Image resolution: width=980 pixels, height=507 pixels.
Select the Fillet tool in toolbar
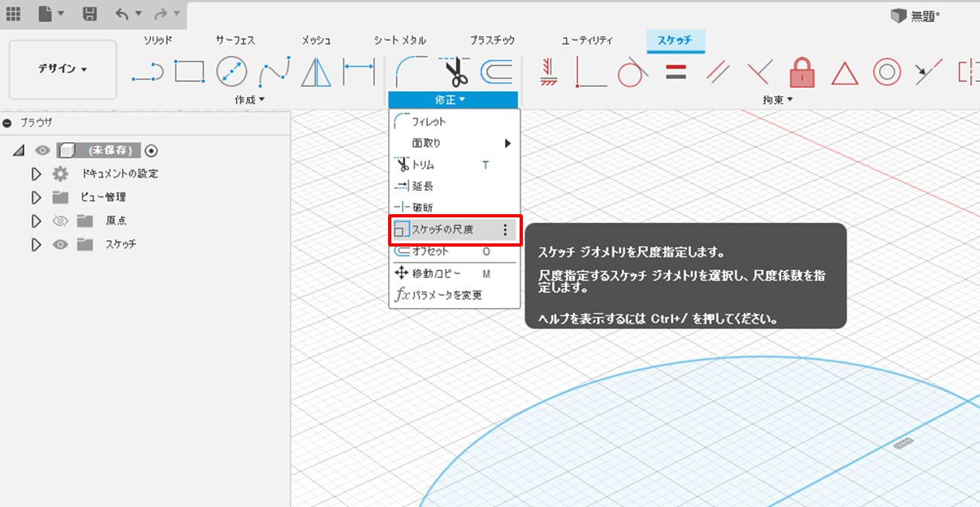[410, 71]
